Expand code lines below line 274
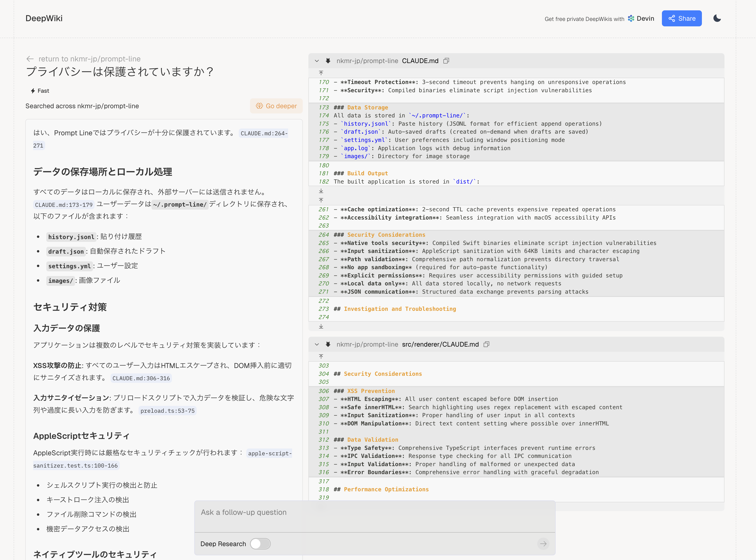This screenshot has width=756, height=560. 321,326
